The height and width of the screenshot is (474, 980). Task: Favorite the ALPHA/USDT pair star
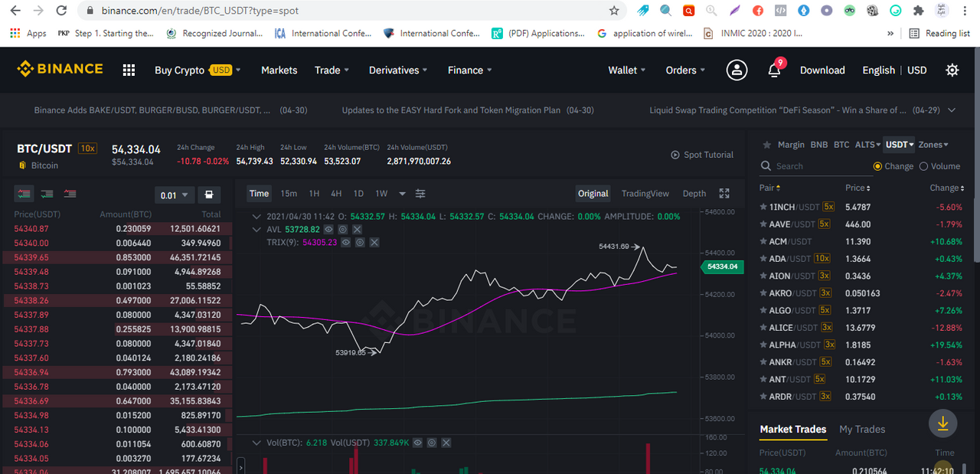pyautogui.click(x=763, y=345)
